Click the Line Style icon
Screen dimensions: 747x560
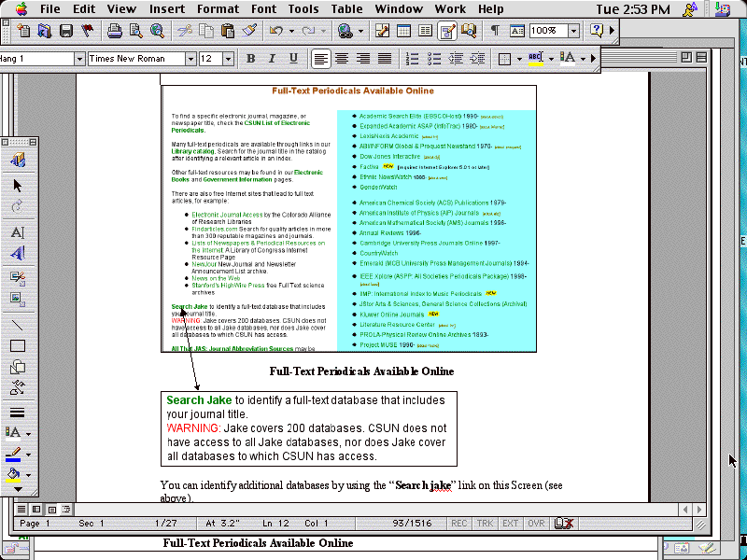click(18, 413)
